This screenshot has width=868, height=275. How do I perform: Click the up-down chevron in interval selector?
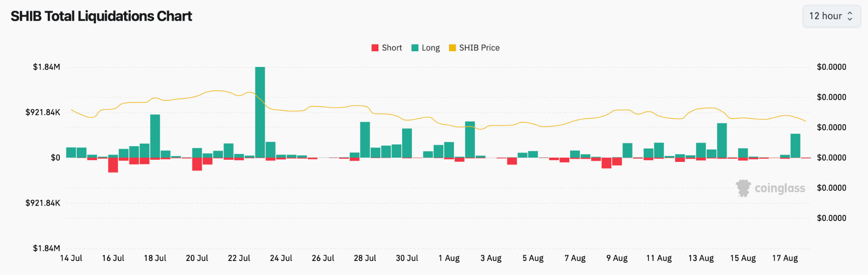point(850,16)
